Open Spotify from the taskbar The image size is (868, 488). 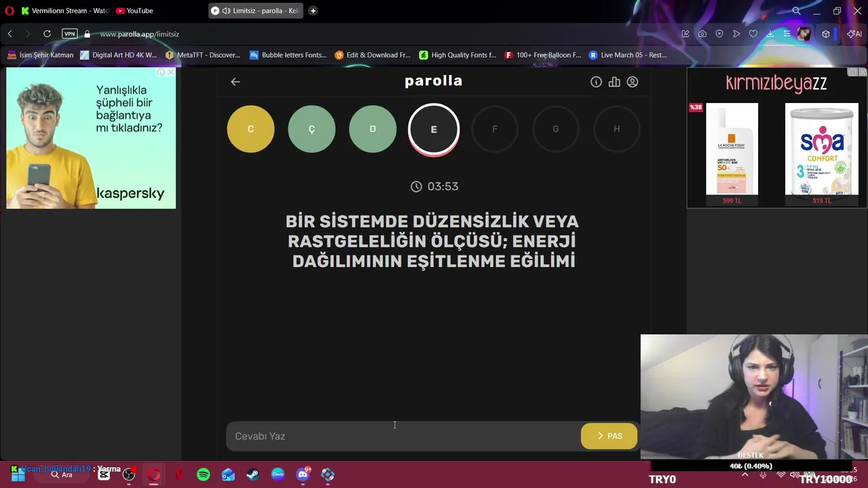[203, 475]
